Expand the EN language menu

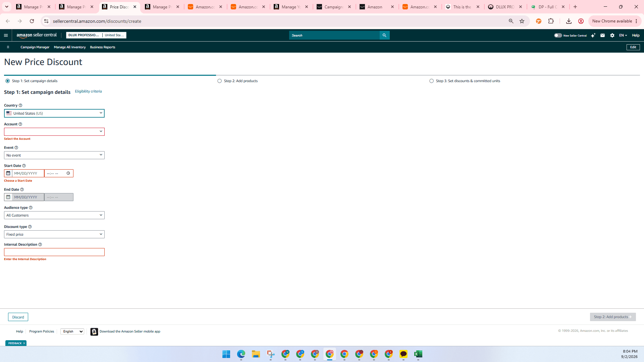pyautogui.click(x=623, y=35)
